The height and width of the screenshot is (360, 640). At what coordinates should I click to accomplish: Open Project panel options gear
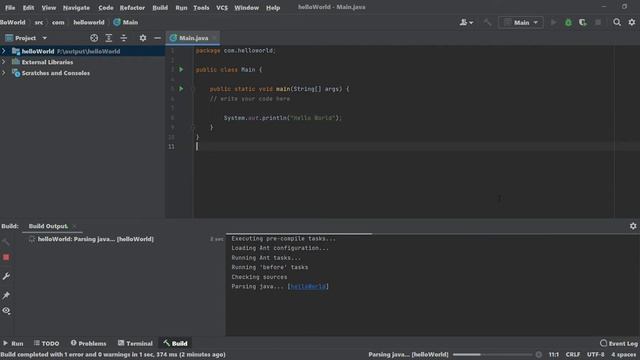tap(142, 38)
